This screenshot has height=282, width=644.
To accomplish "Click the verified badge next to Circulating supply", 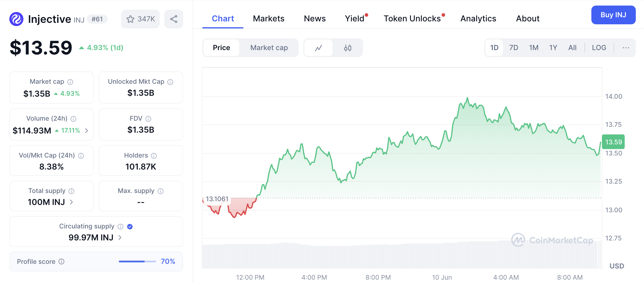I will [130, 227].
